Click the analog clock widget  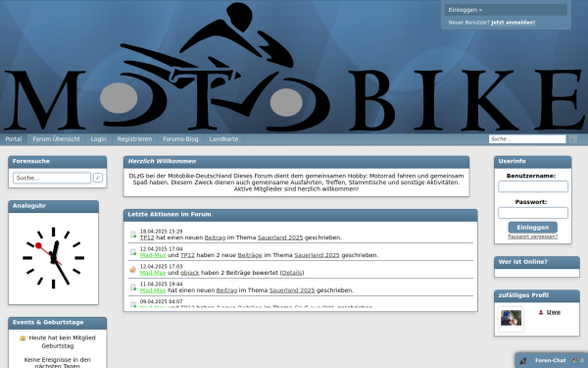[x=53, y=258]
